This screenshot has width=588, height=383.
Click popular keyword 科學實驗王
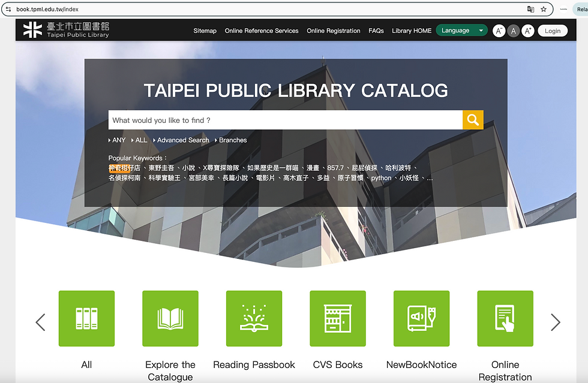tap(164, 178)
